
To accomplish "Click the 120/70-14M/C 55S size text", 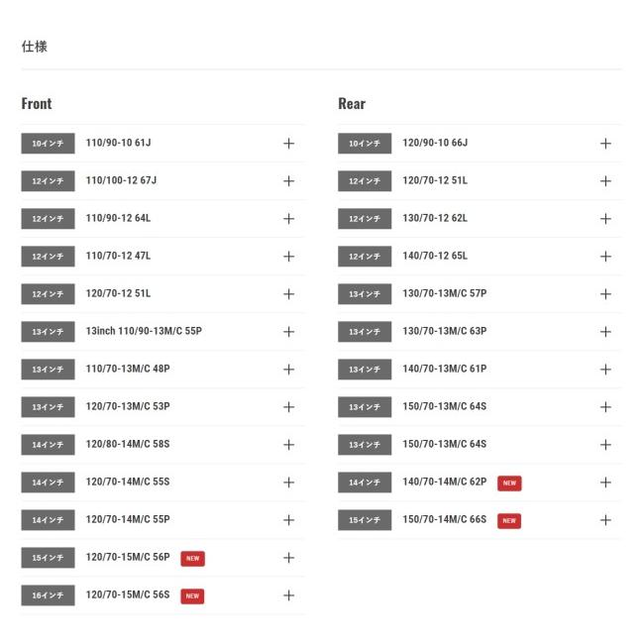I will [128, 483].
